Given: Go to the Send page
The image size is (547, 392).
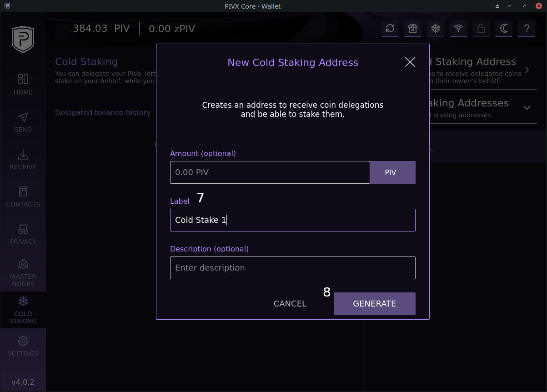Looking at the screenshot, I should (x=23, y=122).
